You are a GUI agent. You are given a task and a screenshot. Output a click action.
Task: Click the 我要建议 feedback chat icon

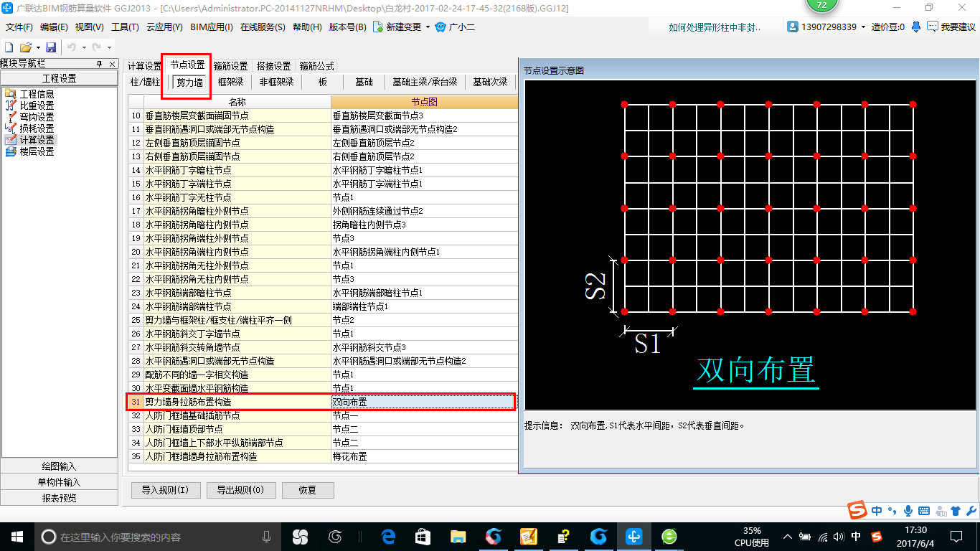[x=932, y=27]
